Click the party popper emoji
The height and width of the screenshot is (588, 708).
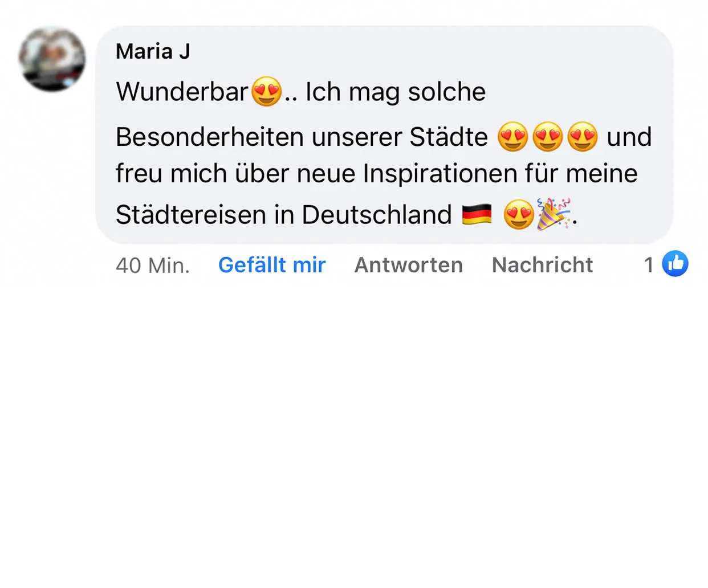coord(554,213)
